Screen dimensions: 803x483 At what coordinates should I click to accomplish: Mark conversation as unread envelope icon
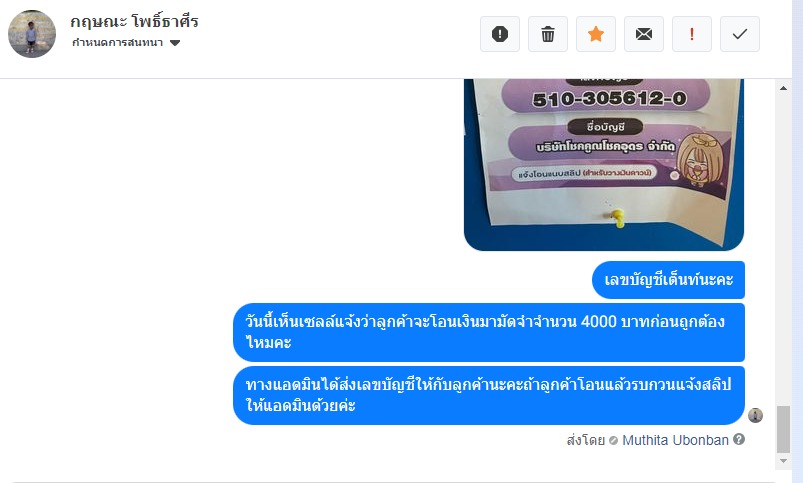pos(644,34)
